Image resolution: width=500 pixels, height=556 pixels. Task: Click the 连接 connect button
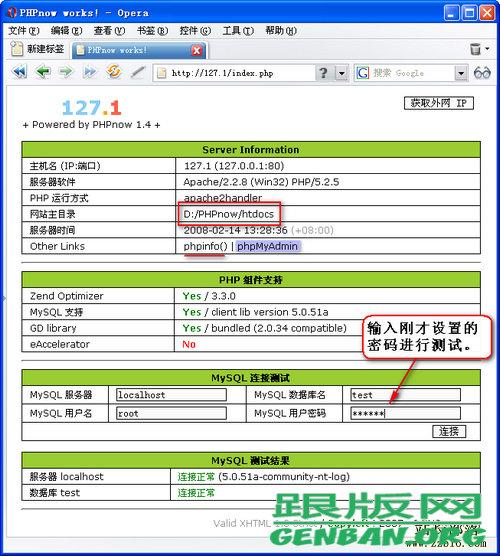click(x=449, y=431)
